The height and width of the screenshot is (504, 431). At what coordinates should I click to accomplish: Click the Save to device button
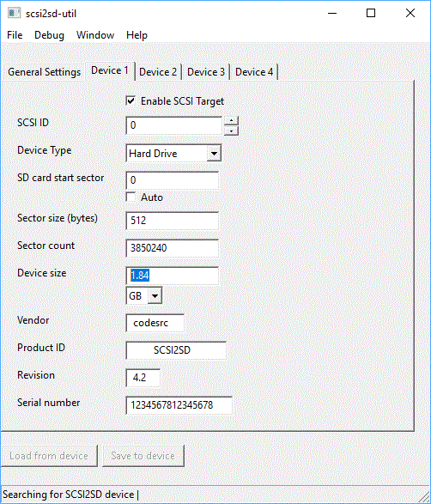[x=143, y=455]
